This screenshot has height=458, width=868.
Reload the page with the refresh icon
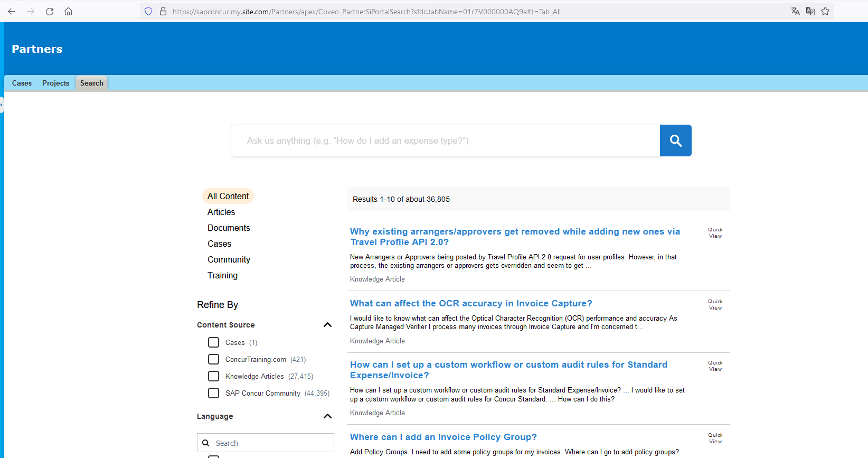click(50, 11)
